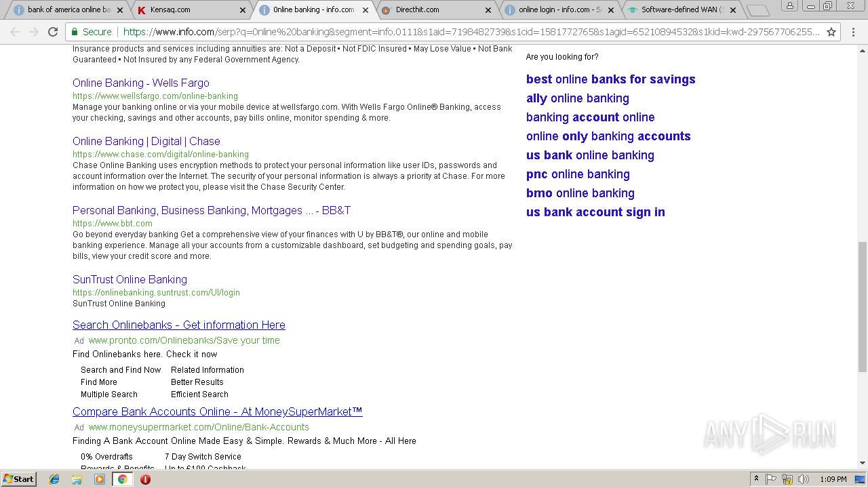The image size is (868, 488).
Task: Open Search Onlinebanks - Get information Here ad
Action: pos(179,325)
